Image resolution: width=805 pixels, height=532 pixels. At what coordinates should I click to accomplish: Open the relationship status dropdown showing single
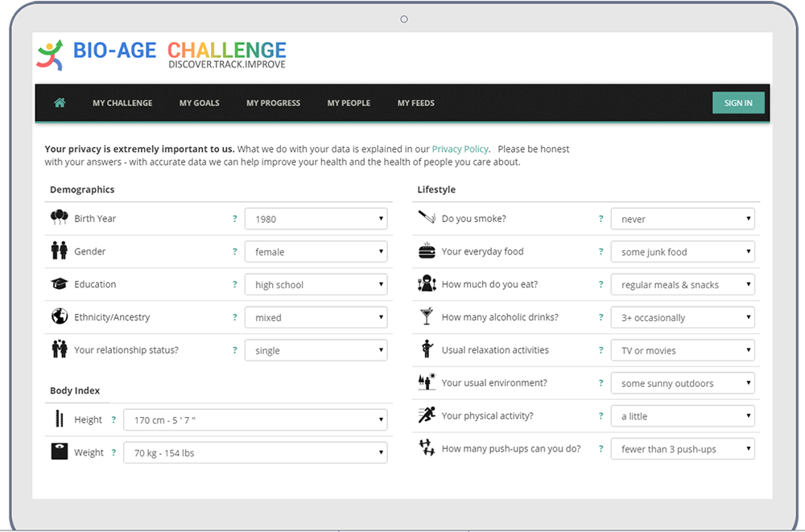(316, 350)
